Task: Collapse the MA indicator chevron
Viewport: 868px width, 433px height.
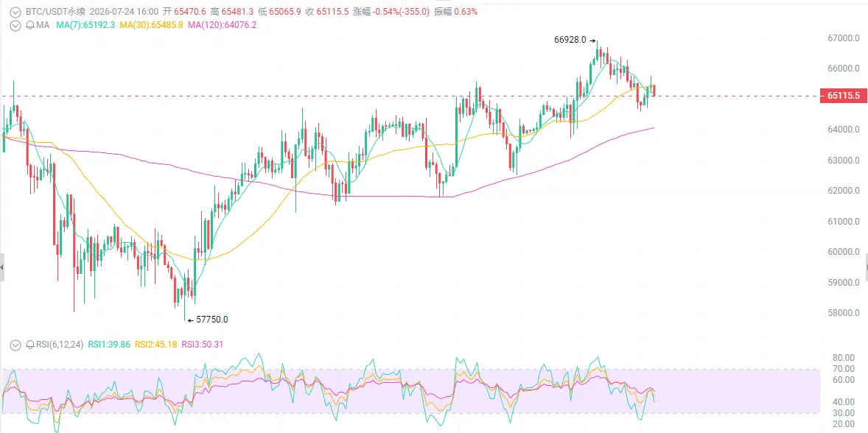Action: (16, 25)
